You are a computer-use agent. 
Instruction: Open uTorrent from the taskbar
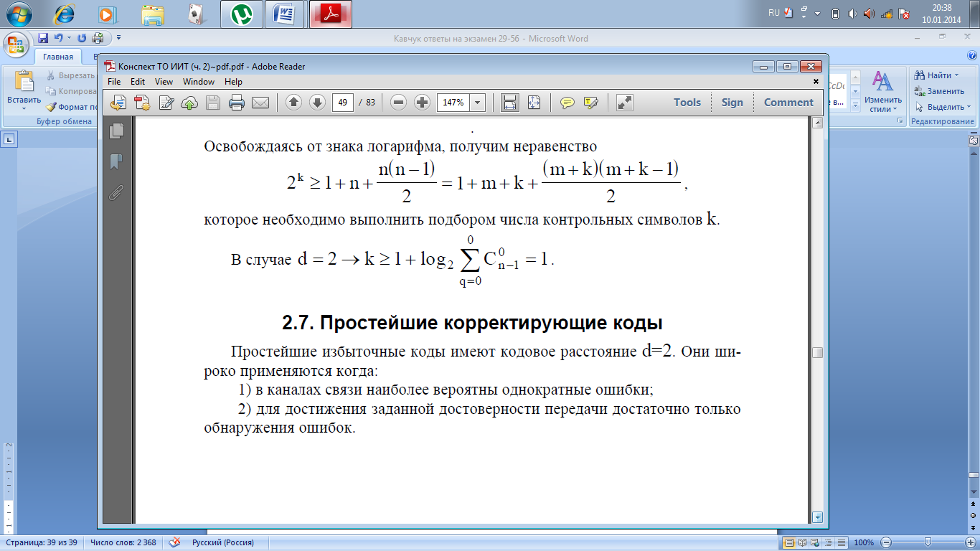click(x=242, y=14)
